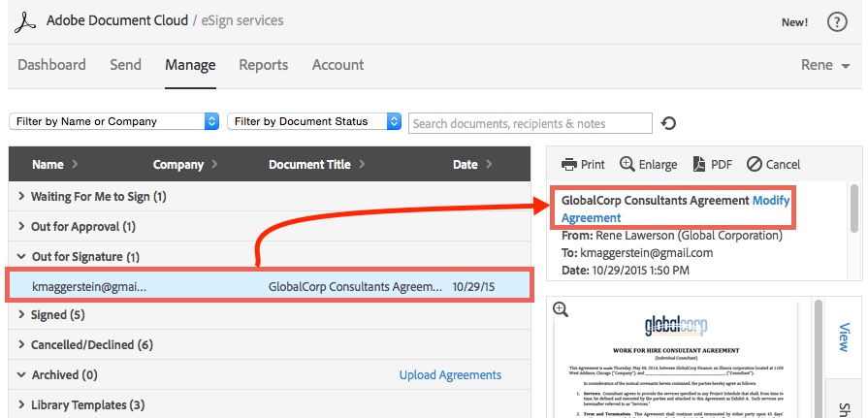Click the globalcorp document preview thumbnail
This screenshot has width=868, height=418.
coord(675,360)
